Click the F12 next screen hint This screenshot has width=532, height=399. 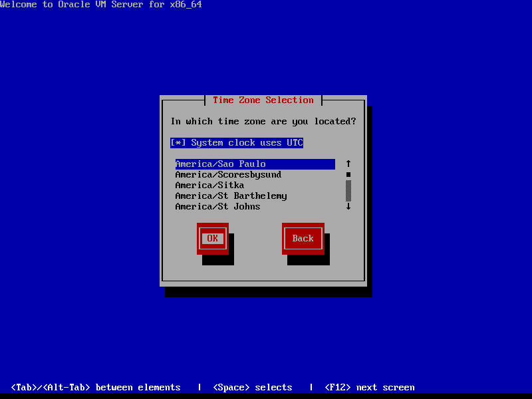[x=369, y=388]
